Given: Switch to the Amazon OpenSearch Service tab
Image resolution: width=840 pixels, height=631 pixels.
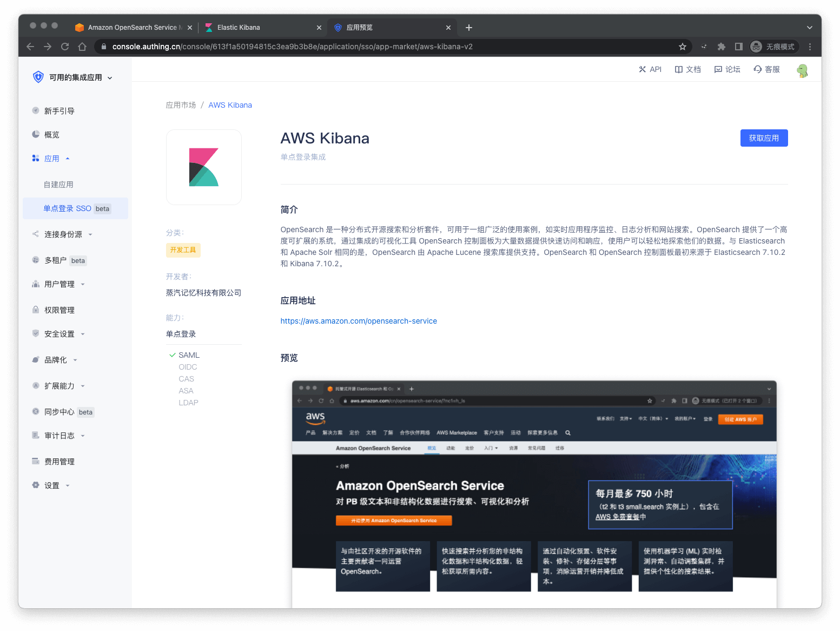Looking at the screenshot, I should 131,27.
